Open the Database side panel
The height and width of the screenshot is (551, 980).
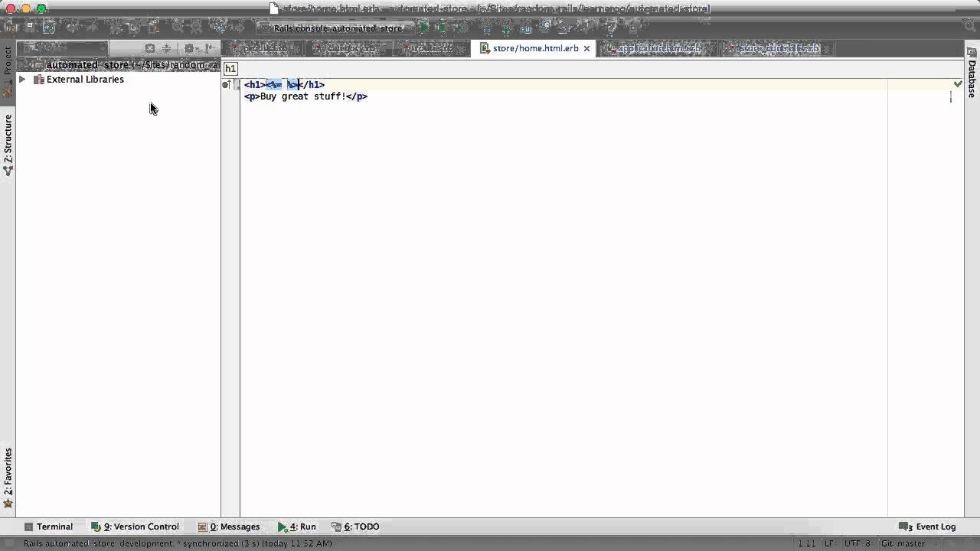tap(972, 73)
